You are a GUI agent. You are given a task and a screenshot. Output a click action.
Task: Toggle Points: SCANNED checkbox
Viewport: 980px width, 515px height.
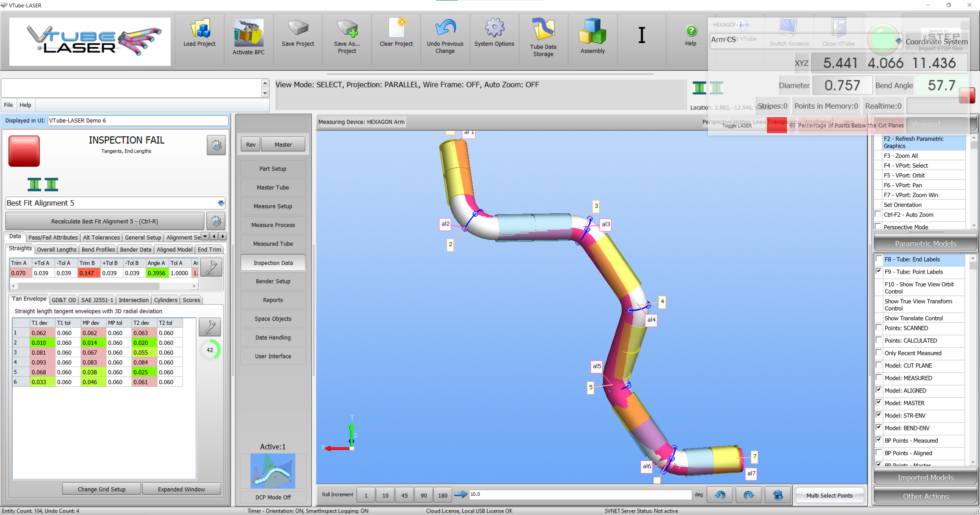pos(879,328)
